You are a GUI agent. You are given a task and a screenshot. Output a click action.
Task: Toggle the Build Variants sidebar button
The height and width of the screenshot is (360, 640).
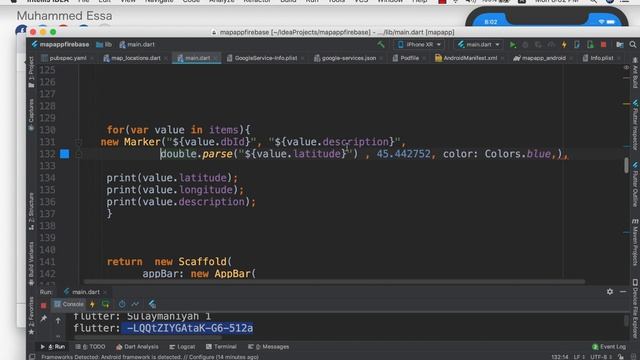[31, 263]
